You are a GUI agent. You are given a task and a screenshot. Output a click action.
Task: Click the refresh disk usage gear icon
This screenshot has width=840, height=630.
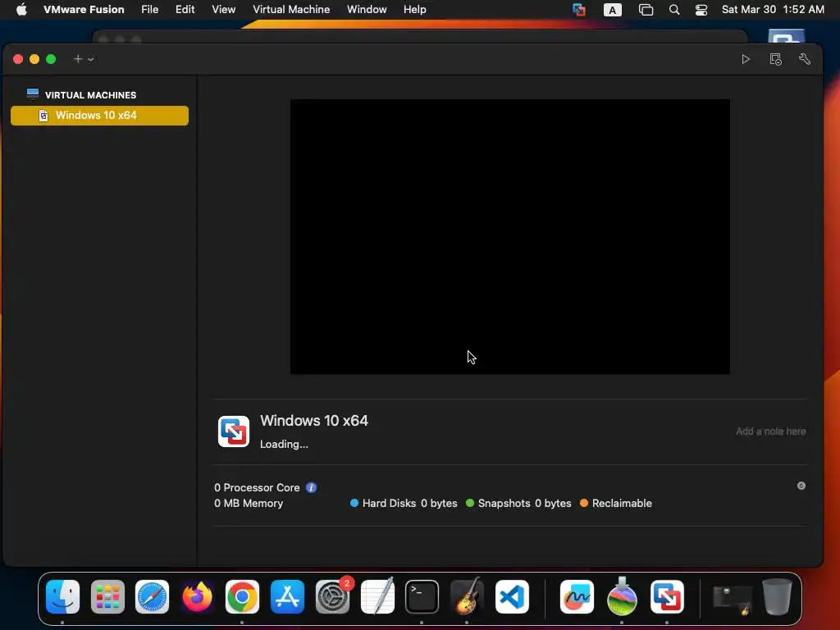coord(801,486)
